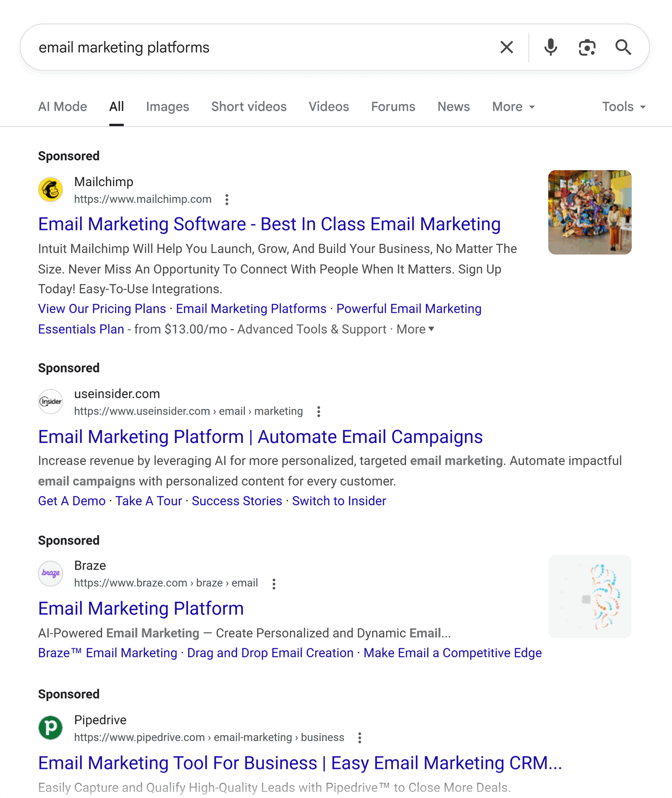
Task: Open Google Lens image search icon
Action: coord(587,47)
